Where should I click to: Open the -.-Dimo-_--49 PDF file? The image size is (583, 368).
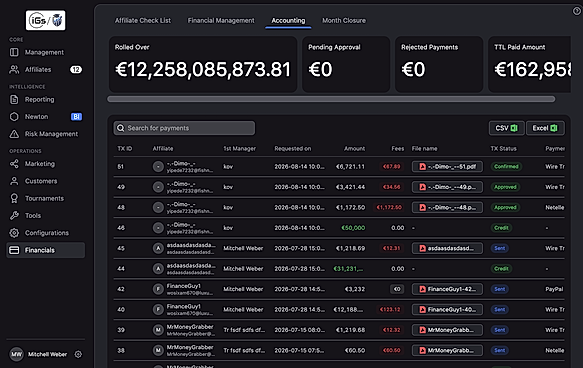click(447, 187)
